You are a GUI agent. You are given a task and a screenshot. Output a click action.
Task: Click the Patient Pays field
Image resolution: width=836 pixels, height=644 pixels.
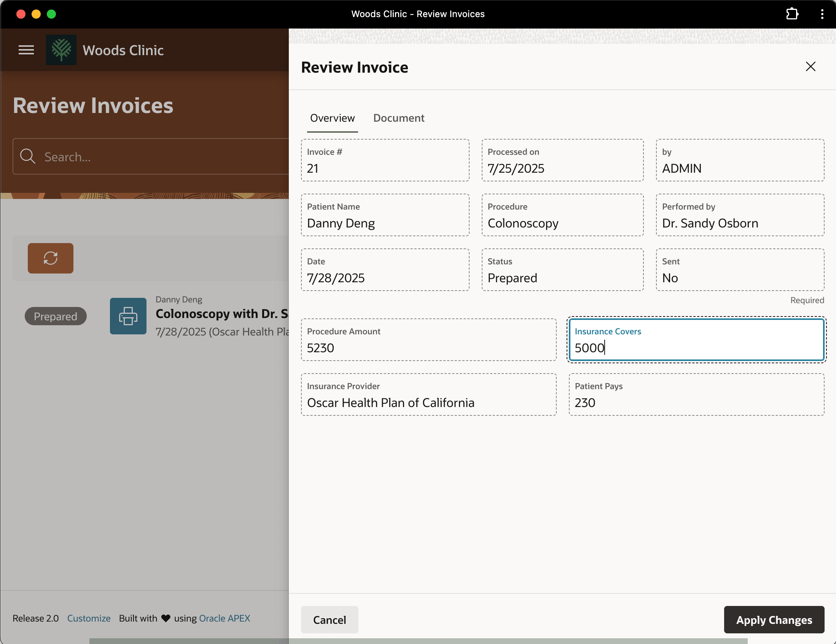pyautogui.click(x=696, y=394)
